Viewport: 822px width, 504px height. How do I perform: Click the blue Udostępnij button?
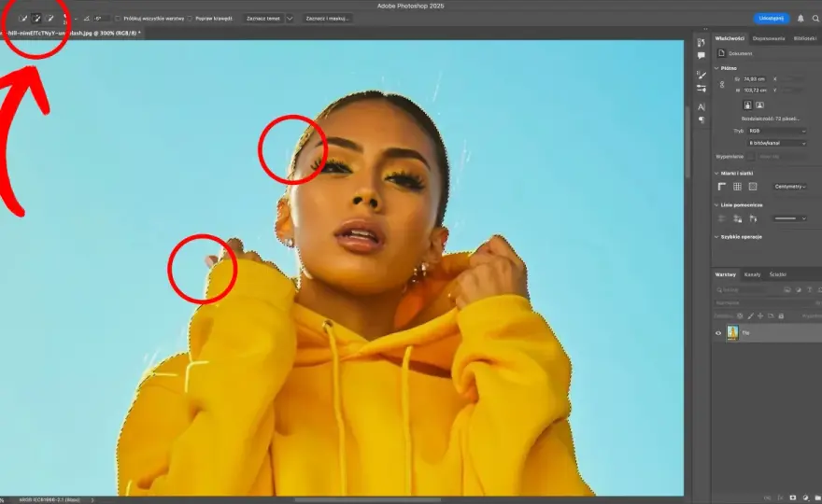point(772,19)
